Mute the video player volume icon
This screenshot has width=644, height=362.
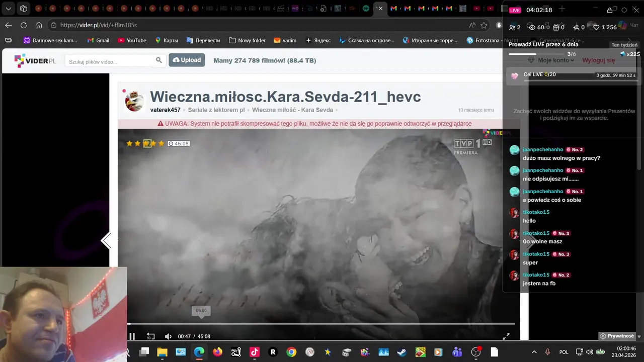[168, 336]
